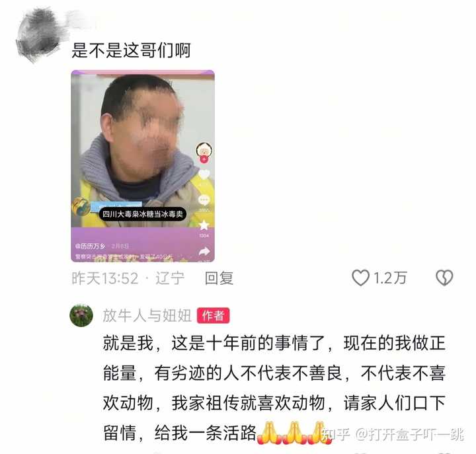The width and height of the screenshot is (476, 454).
Task: Tap the star favorite icon in thumbnail
Action: tap(204, 225)
